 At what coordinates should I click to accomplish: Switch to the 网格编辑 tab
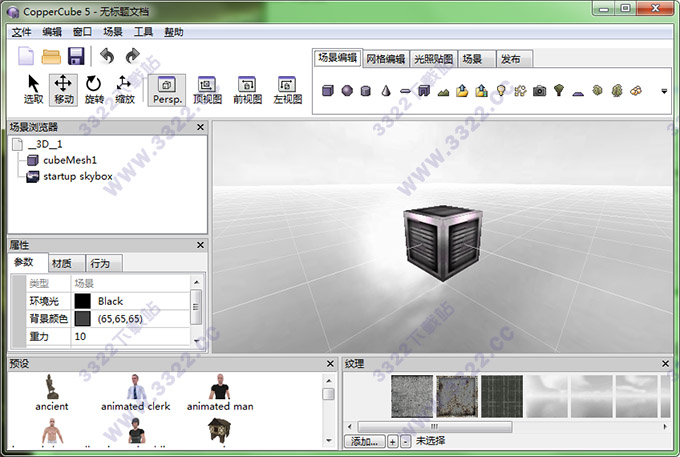click(x=386, y=59)
